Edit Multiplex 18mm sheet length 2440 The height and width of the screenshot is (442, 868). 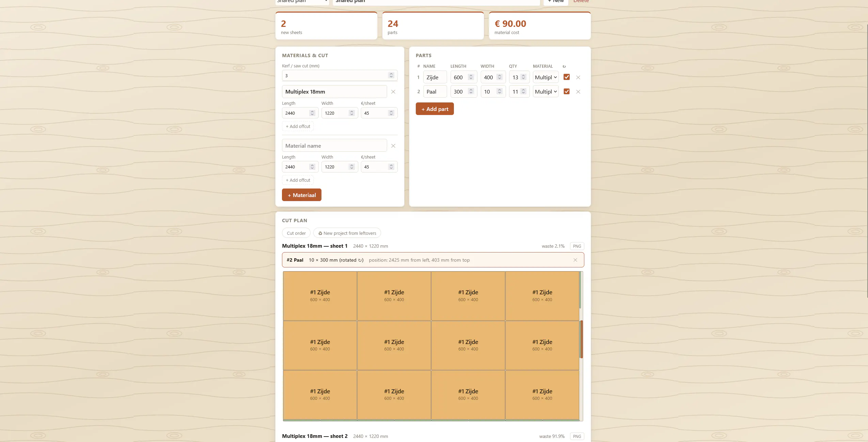[300, 113]
